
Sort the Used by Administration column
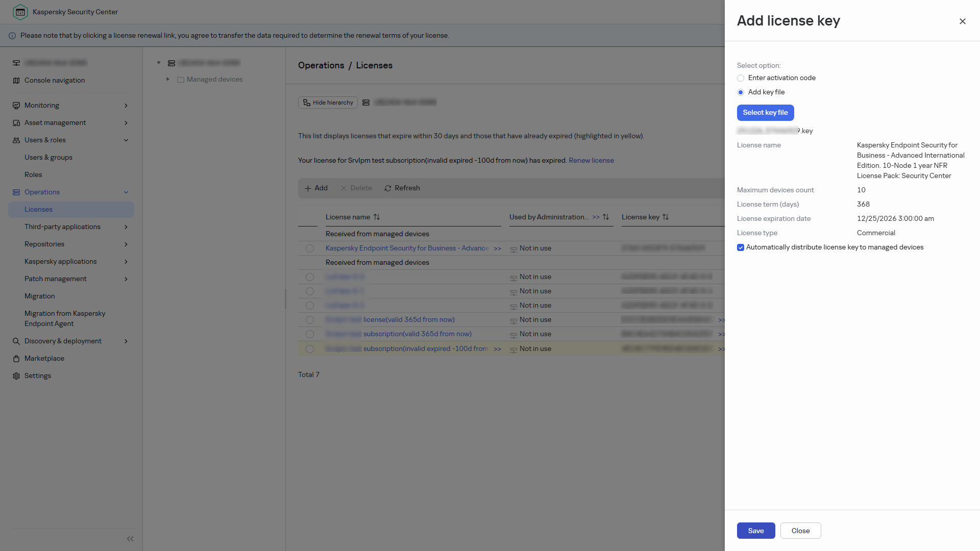[606, 217]
